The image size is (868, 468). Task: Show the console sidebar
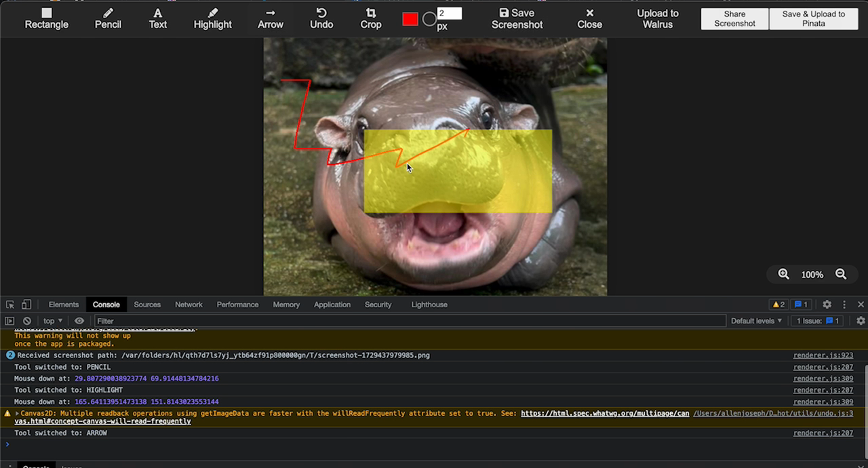point(9,321)
